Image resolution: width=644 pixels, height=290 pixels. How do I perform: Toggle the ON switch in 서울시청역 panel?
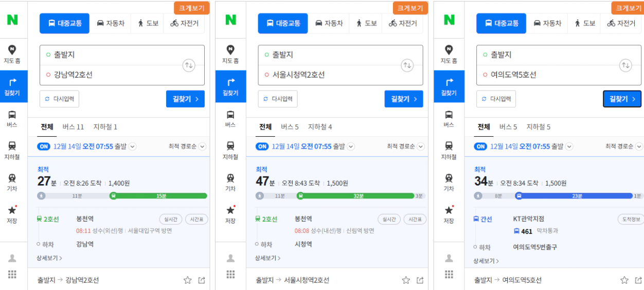click(262, 147)
